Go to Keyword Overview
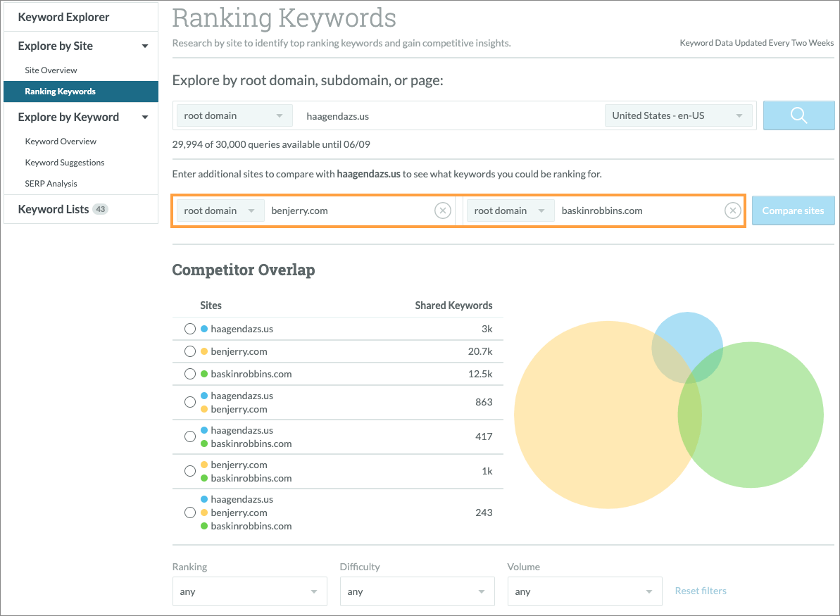This screenshot has height=616, width=840. 61,142
